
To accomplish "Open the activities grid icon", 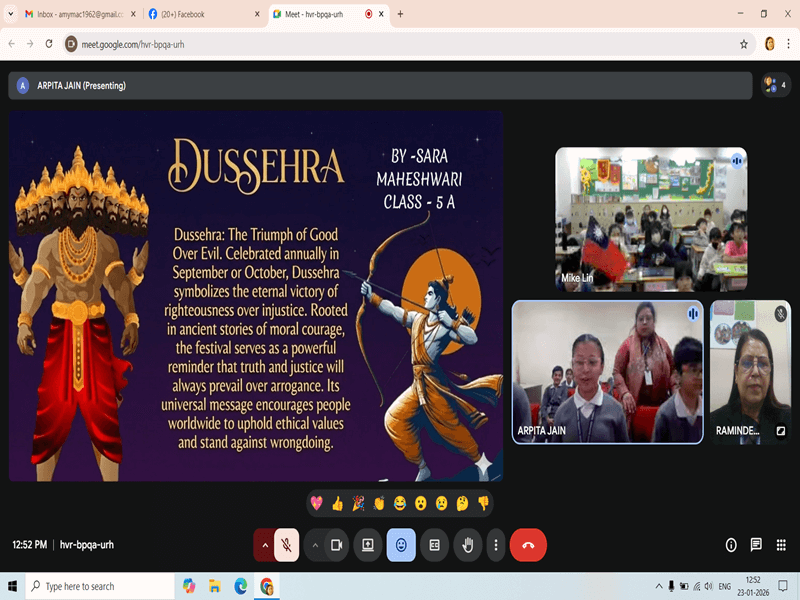I will pyautogui.click(x=780, y=545).
